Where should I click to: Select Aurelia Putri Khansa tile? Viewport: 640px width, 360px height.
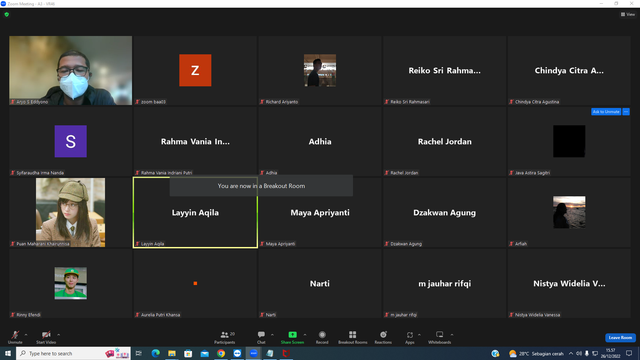(195, 283)
